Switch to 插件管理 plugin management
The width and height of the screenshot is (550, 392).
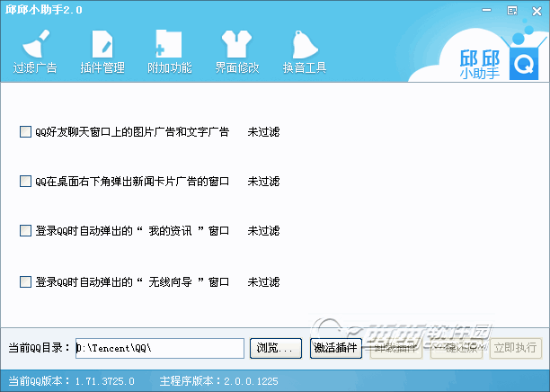click(102, 52)
